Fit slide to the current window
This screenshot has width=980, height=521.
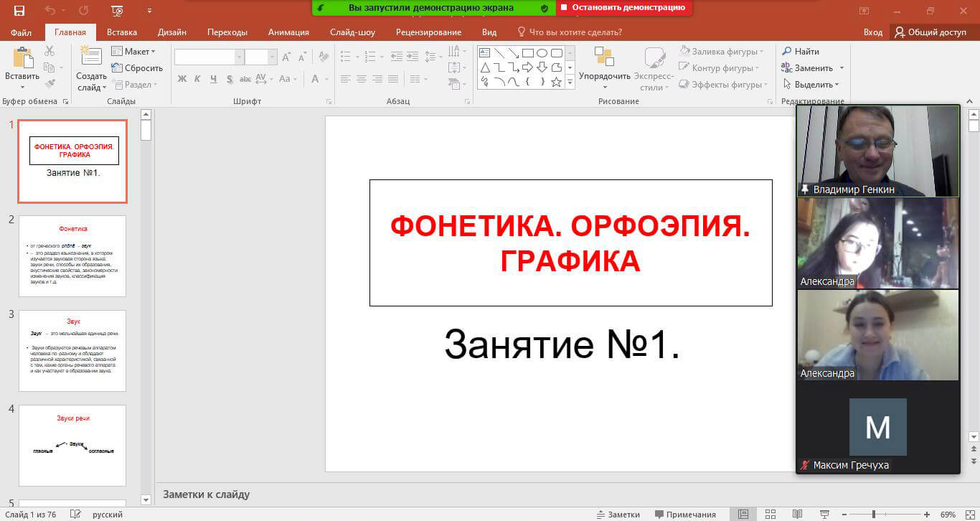coord(969,515)
